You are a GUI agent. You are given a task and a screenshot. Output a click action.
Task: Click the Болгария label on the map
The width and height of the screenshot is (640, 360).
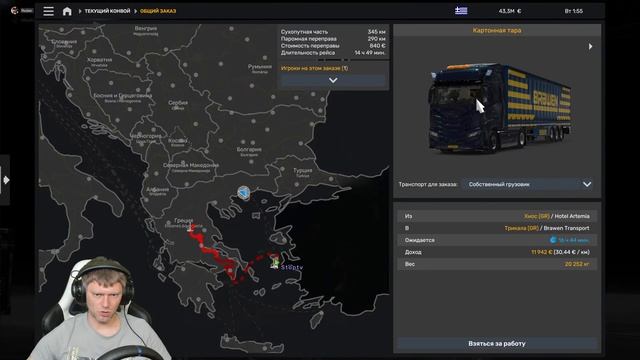pos(249,149)
